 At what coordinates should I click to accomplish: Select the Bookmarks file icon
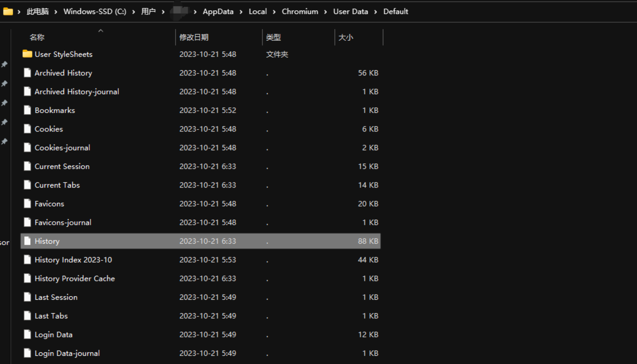28,110
